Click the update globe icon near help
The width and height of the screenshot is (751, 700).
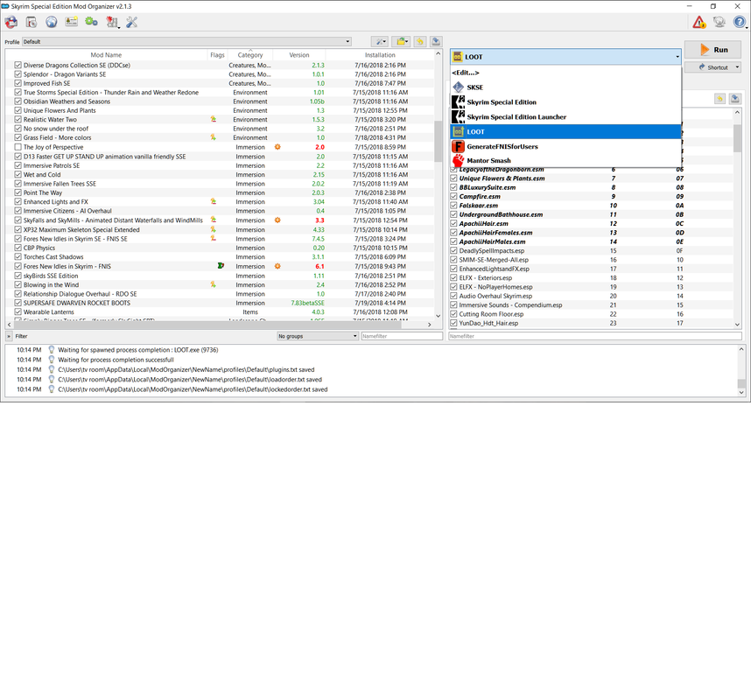[719, 22]
